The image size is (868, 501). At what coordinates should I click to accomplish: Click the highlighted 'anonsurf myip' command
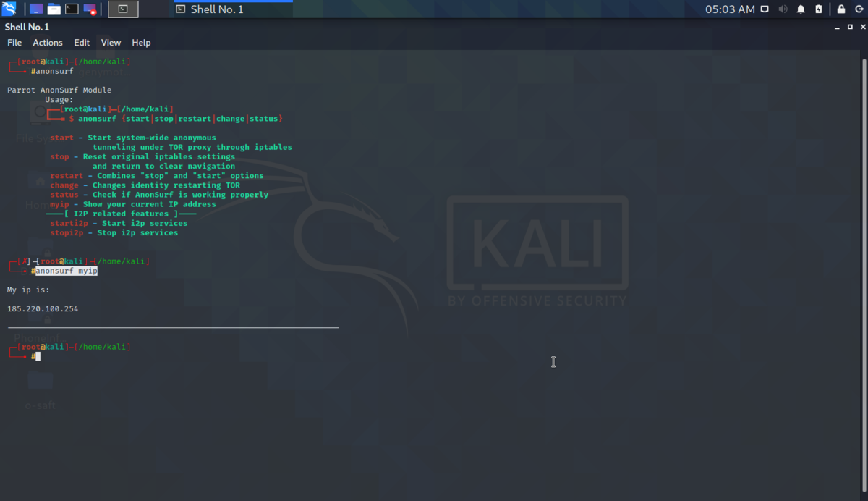point(67,271)
